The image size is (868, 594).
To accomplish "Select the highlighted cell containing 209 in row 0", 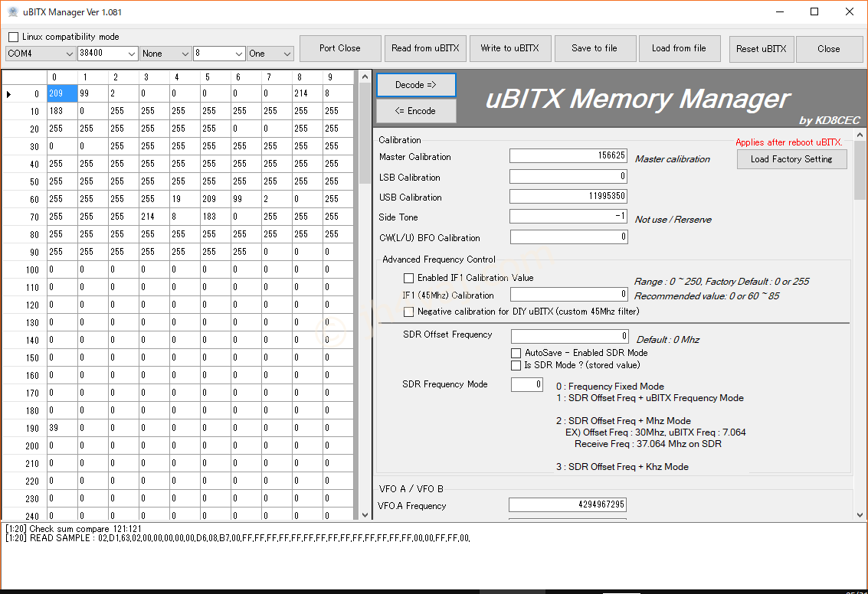I will coord(62,93).
